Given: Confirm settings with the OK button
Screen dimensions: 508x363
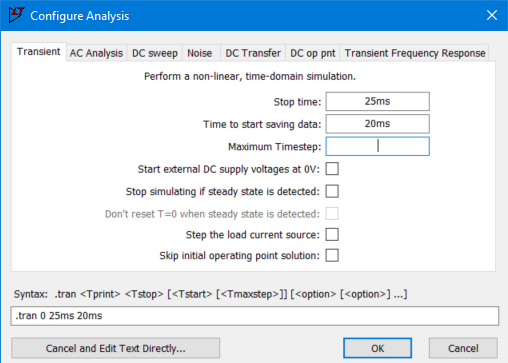Looking at the screenshot, I should 377,348.
